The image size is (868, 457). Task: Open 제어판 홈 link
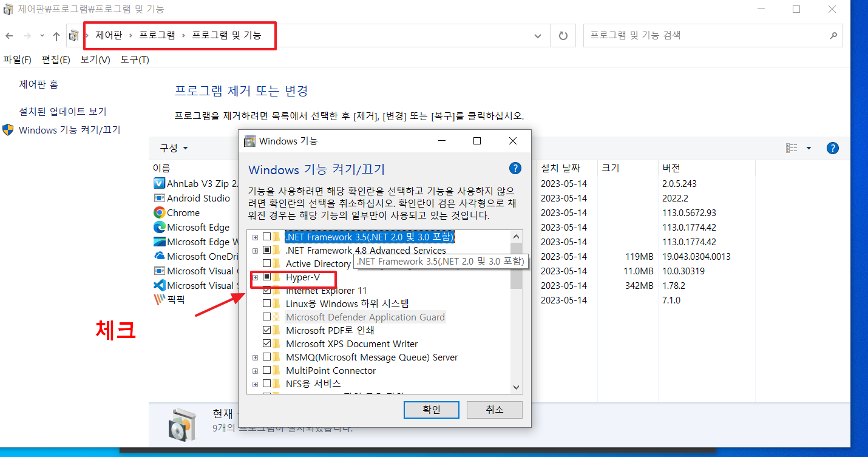[39, 84]
